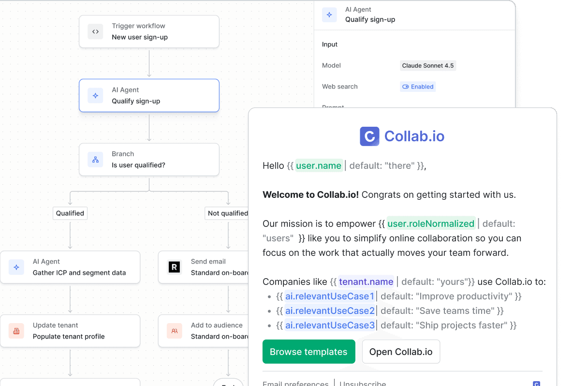Viewport: 588px width, 386px height.
Task: Click the user.name variable tag
Action: pyautogui.click(x=319, y=165)
